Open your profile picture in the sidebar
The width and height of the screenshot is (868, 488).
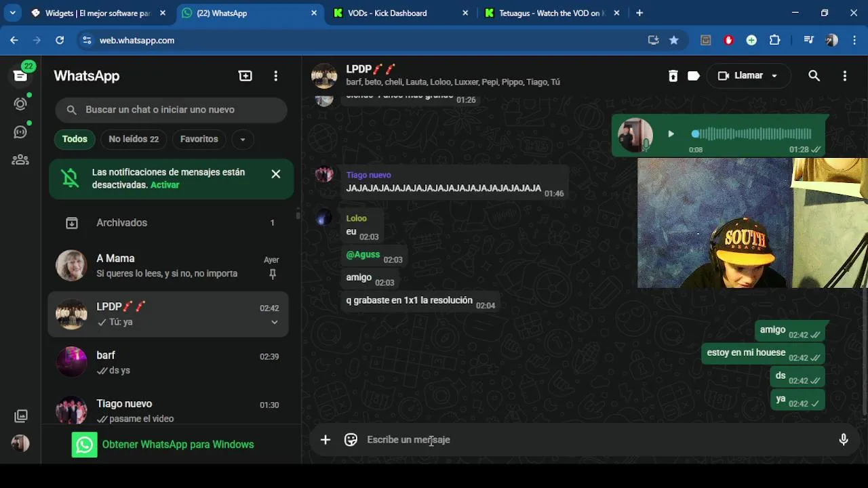[x=20, y=443]
